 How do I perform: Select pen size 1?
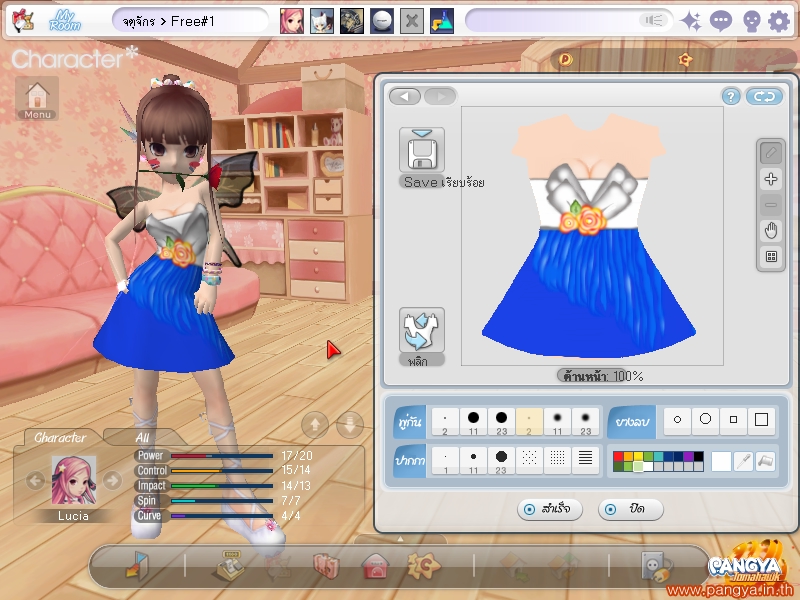[445, 461]
